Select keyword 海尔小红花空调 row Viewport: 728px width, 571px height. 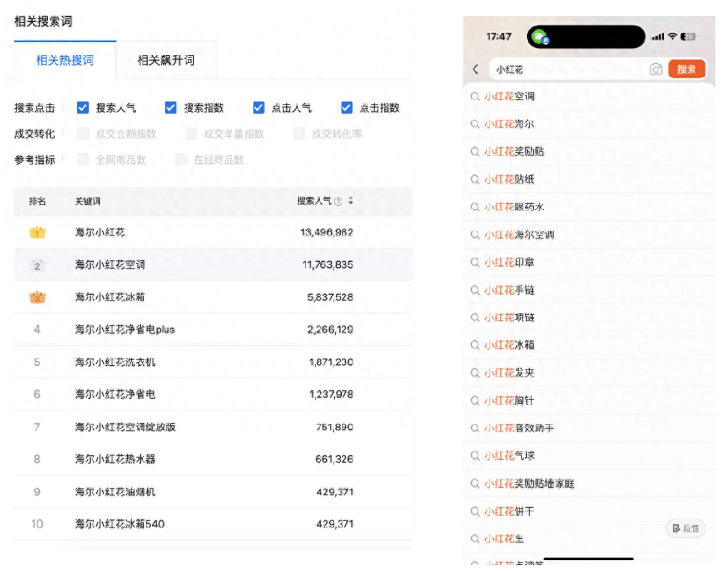[x=213, y=265]
